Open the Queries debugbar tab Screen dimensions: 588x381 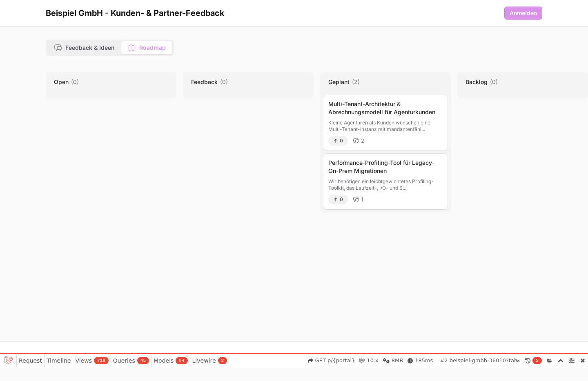pyautogui.click(x=131, y=361)
